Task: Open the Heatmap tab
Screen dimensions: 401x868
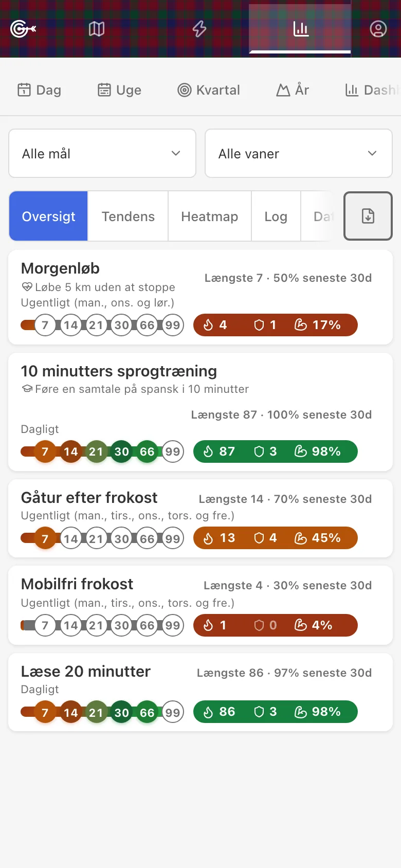Action: click(x=210, y=216)
